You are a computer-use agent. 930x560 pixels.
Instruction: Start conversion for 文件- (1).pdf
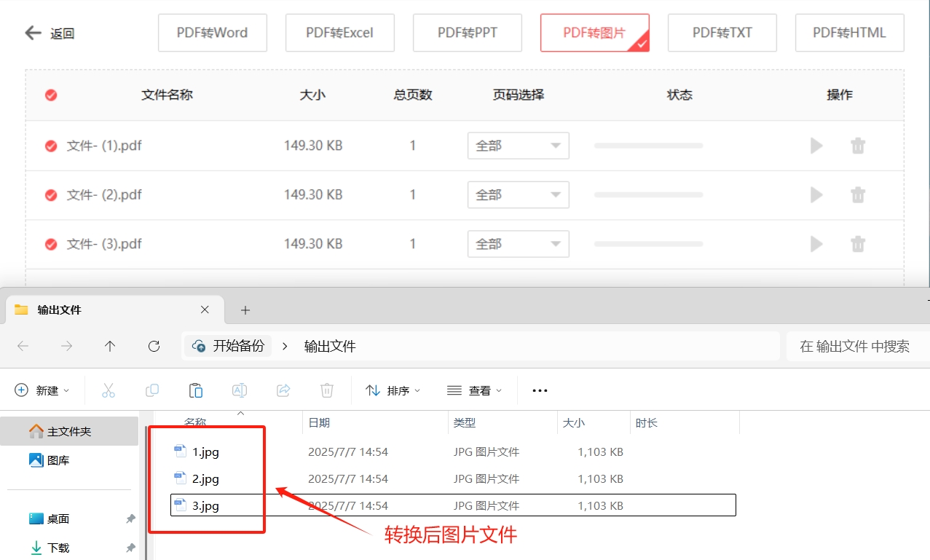point(816,145)
